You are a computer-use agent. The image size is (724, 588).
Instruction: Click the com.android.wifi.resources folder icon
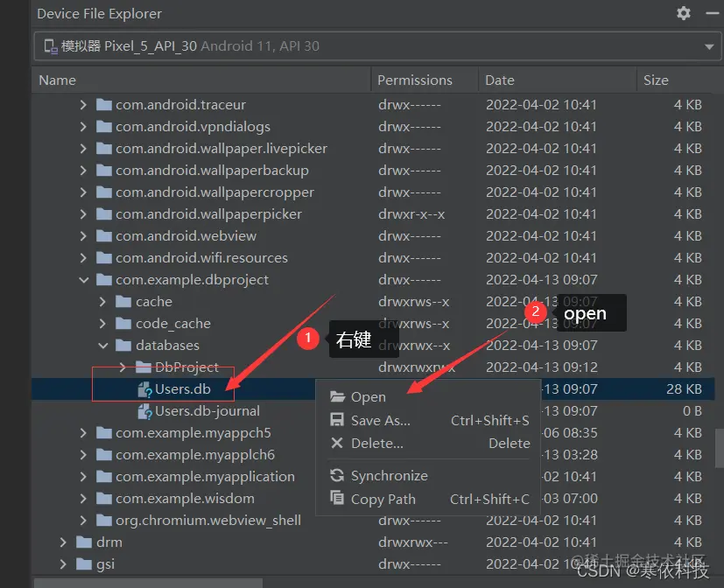(104, 258)
